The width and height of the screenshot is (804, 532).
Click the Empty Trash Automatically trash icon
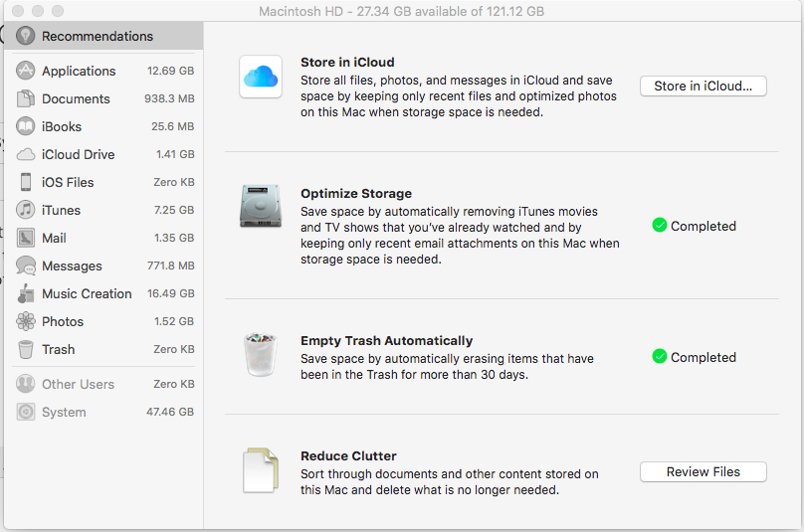(261, 354)
